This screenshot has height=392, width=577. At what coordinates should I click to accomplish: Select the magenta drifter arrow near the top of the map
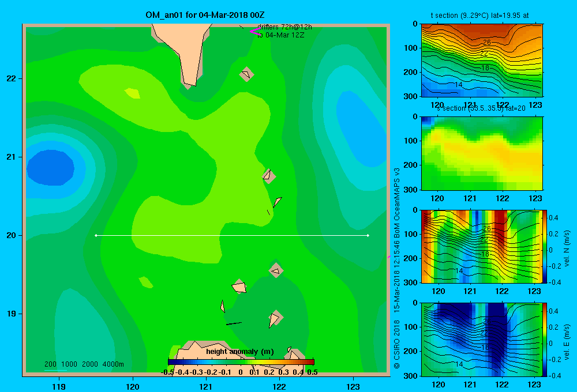coord(254,31)
